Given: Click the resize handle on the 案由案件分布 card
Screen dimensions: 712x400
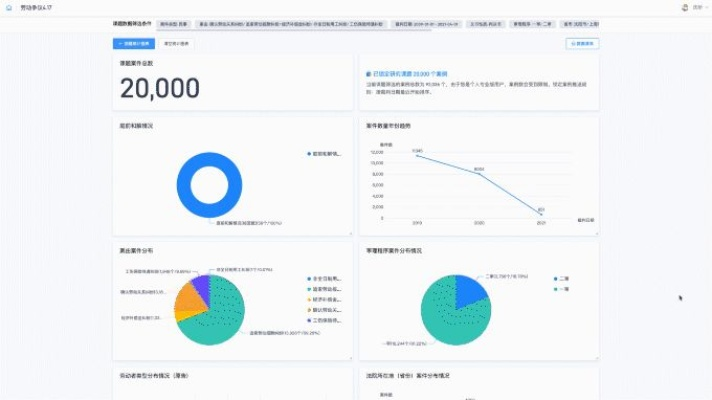Looking at the screenshot, I should pyautogui.click(x=350, y=357).
